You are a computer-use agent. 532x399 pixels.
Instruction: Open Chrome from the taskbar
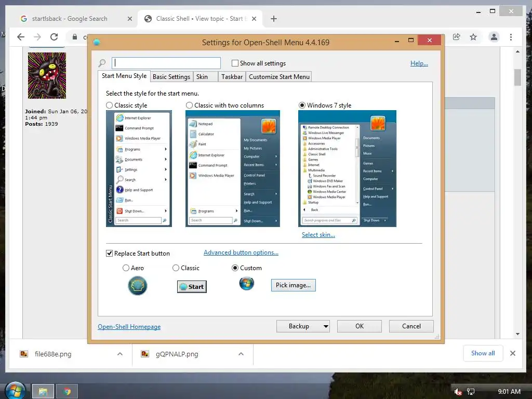click(x=67, y=392)
